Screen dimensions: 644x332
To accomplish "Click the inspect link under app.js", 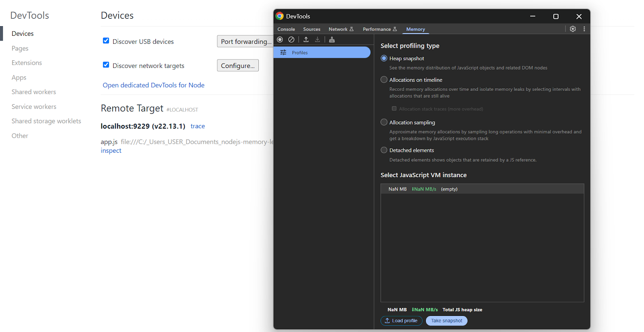I will [x=111, y=151].
